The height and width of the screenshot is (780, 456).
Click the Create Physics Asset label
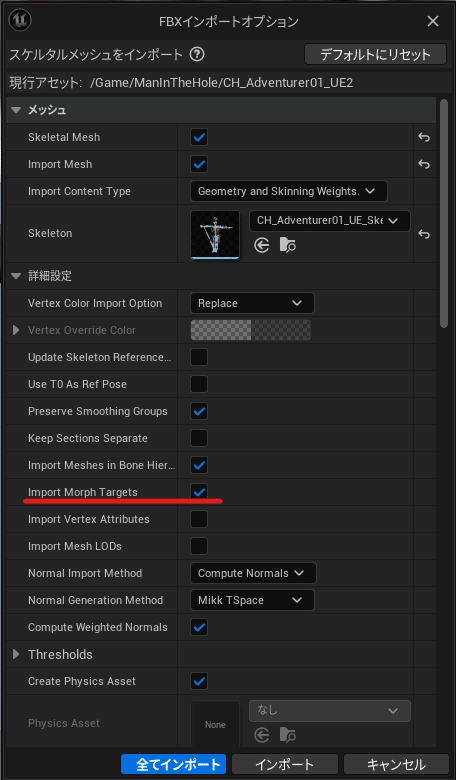click(82, 681)
